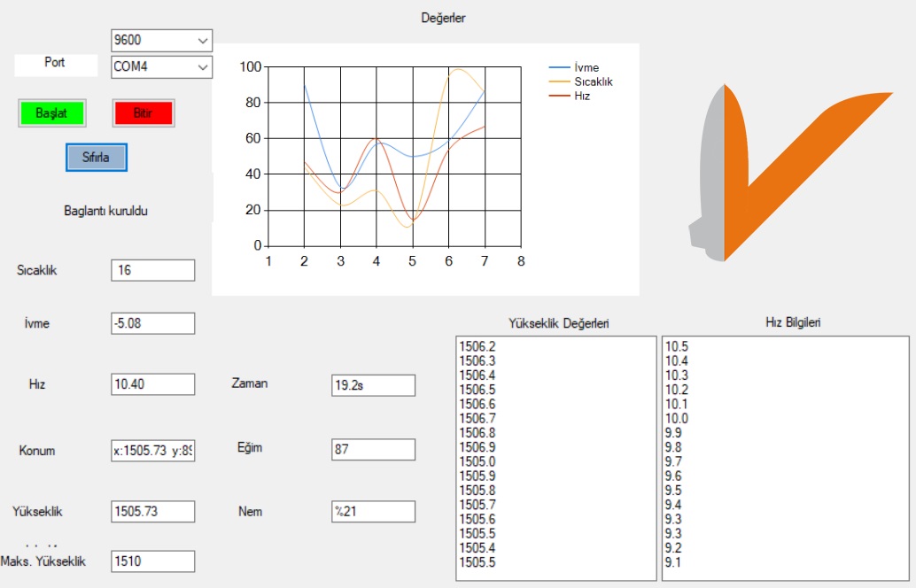Select the Yükseklik field showing 1505.73
The height and width of the screenshot is (588, 916).
(152, 511)
